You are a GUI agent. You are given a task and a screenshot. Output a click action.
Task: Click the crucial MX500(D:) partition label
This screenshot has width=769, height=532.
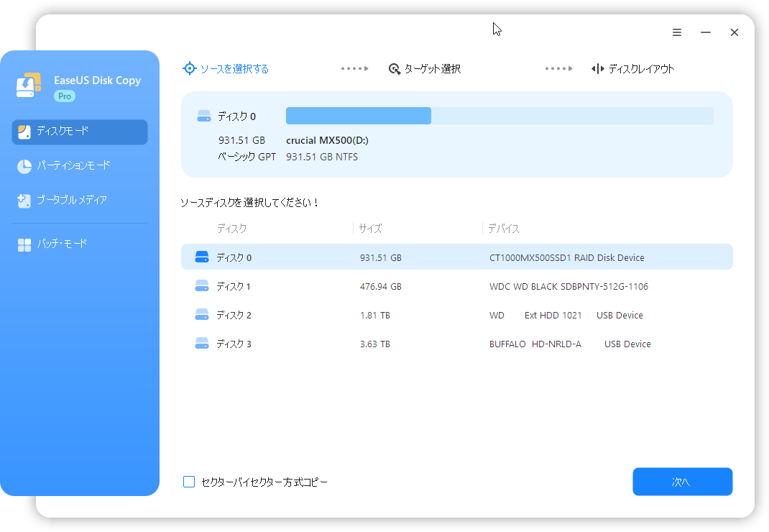[x=327, y=140]
